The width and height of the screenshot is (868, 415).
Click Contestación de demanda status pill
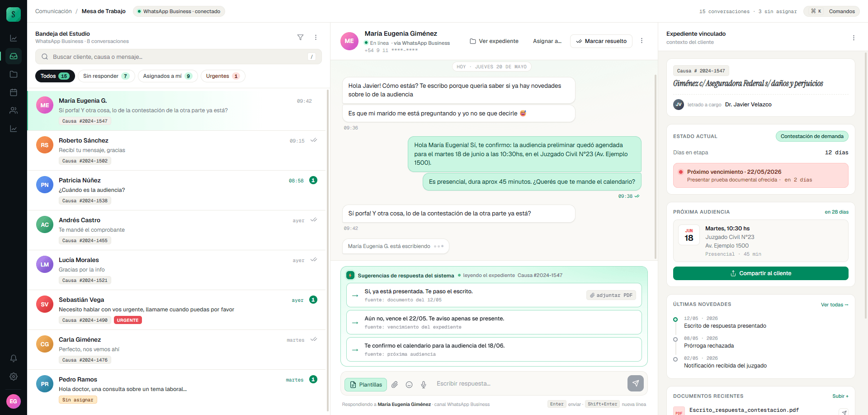tap(812, 136)
